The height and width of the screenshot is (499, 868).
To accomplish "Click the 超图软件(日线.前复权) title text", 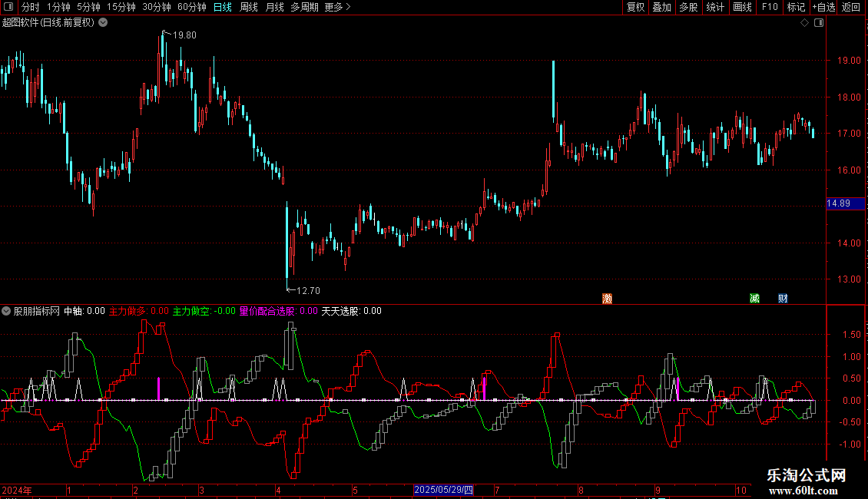I will pos(48,23).
